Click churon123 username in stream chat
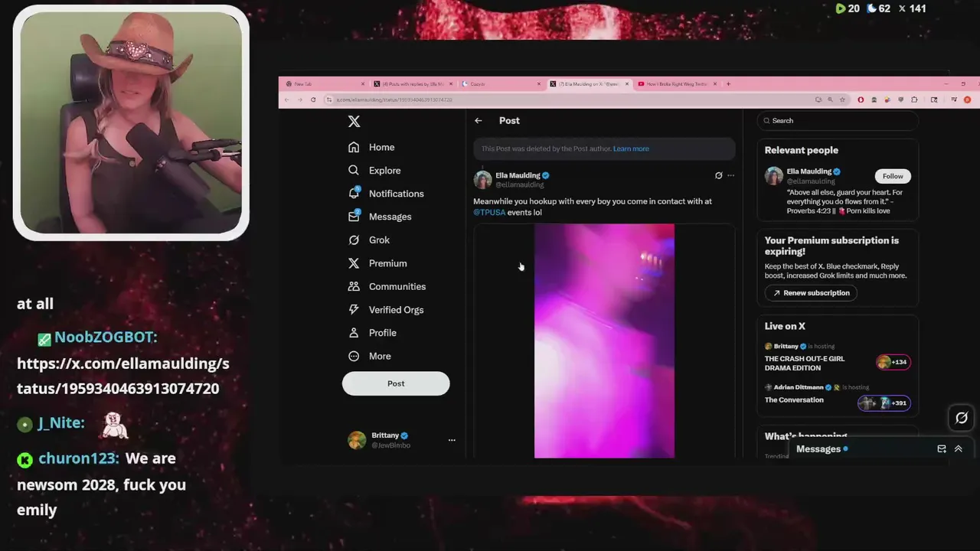 tap(79, 458)
